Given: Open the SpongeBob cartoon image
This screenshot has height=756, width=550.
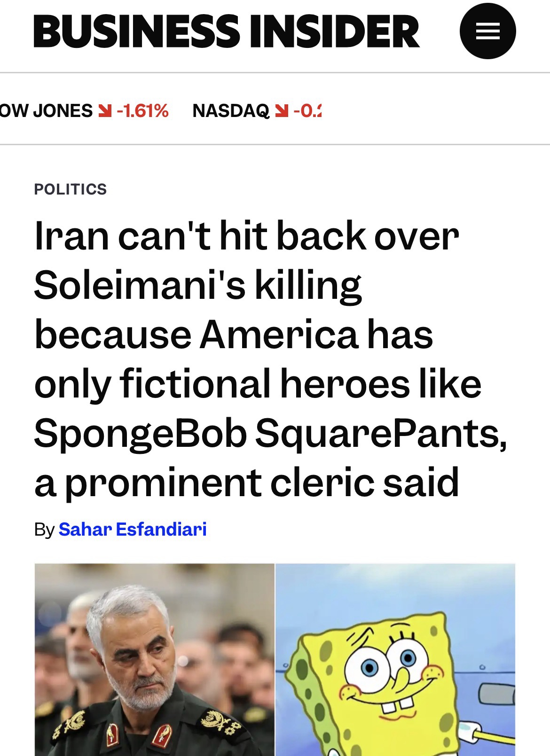Looking at the screenshot, I should click(x=395, y=659).
